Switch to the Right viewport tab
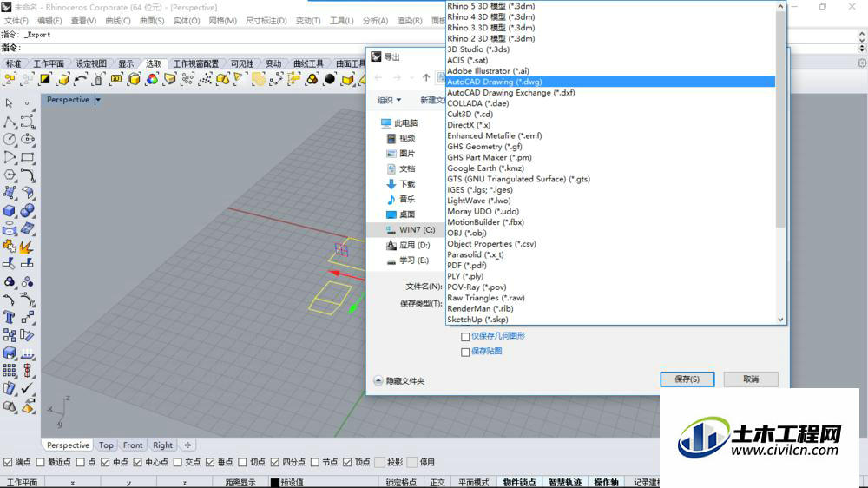 click(163, 445)
